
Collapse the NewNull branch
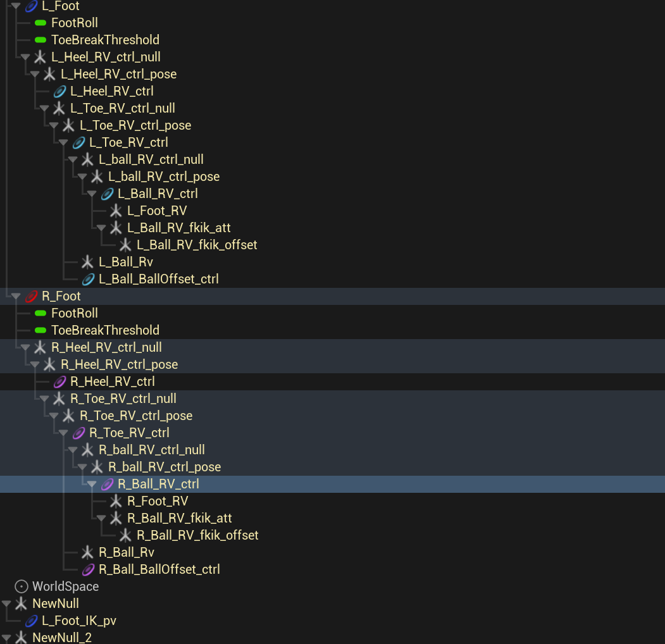6,604
